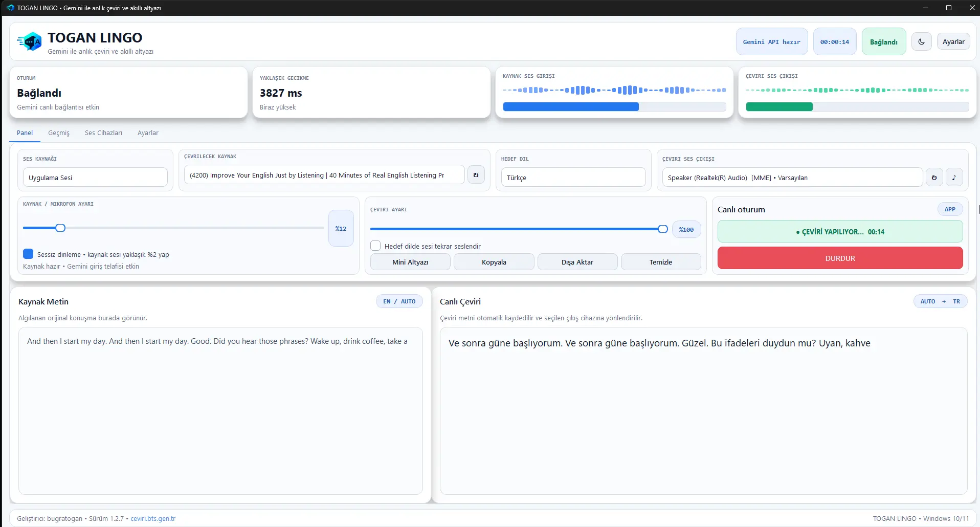Maximize the TOGAN LINGO window
Viewport: 980px width, 527px height.
tap(948, 8)
